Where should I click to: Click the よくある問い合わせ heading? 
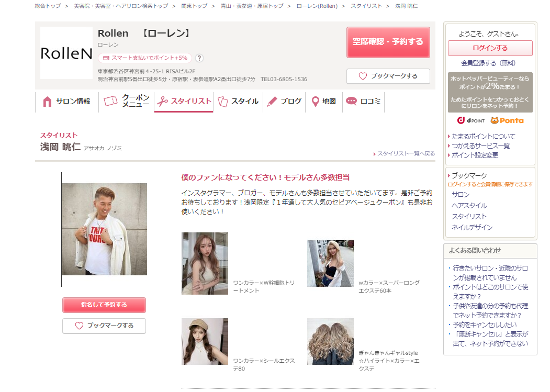click(475, 251)
